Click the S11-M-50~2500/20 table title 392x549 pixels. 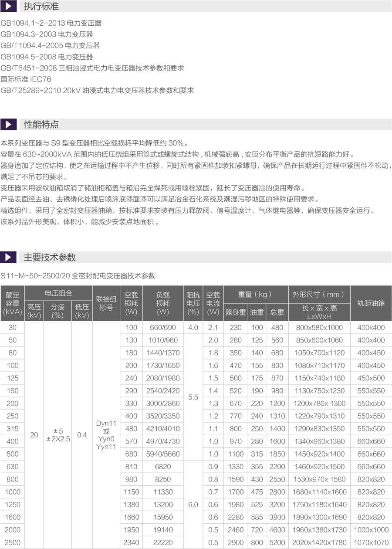pyautogui.click(x=78, y=276)
